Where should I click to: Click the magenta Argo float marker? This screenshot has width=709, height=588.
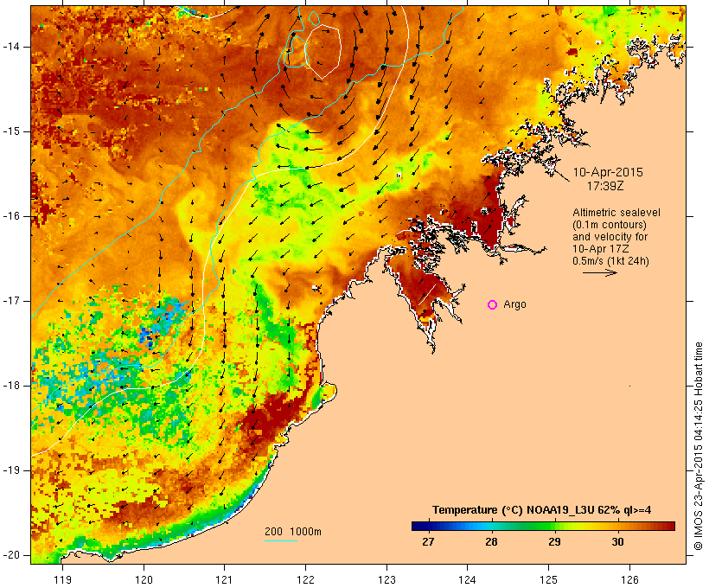pos(493,305)
